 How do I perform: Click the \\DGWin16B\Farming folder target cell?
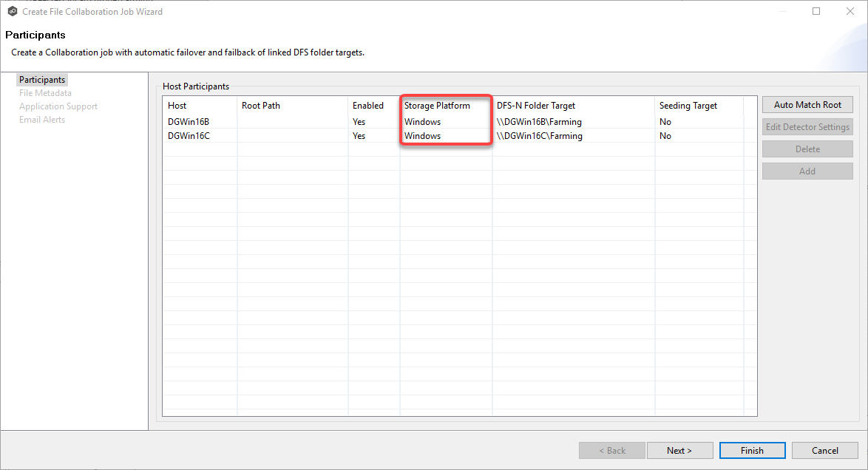click(x=540, y=121)
